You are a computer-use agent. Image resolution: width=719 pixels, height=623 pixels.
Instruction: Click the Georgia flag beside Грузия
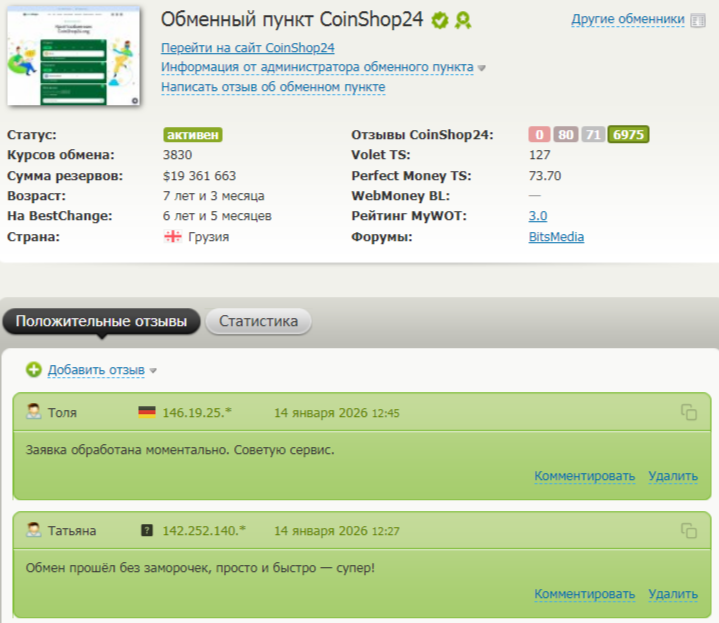click(172, 237)
